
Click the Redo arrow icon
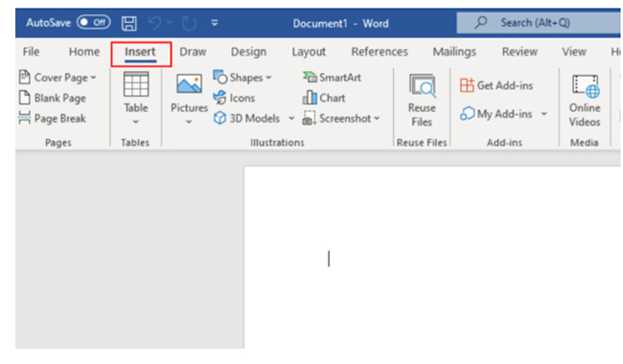[x=189, y=23]
